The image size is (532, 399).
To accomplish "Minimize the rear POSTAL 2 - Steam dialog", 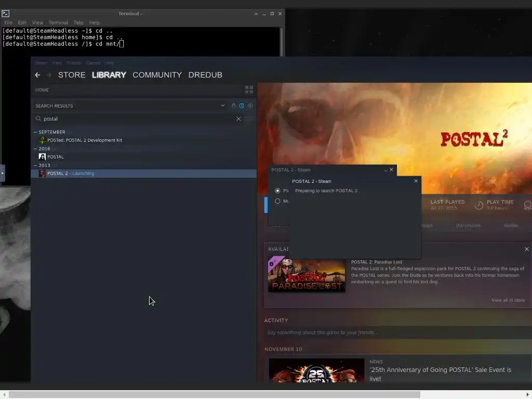I will pos(385,170).
